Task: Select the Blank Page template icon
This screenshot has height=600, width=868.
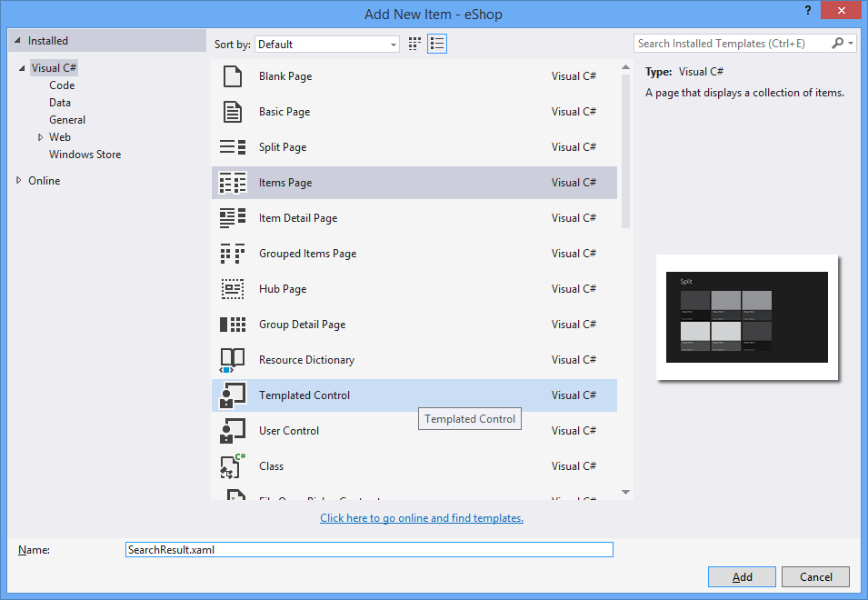Action: click(233, 75)
